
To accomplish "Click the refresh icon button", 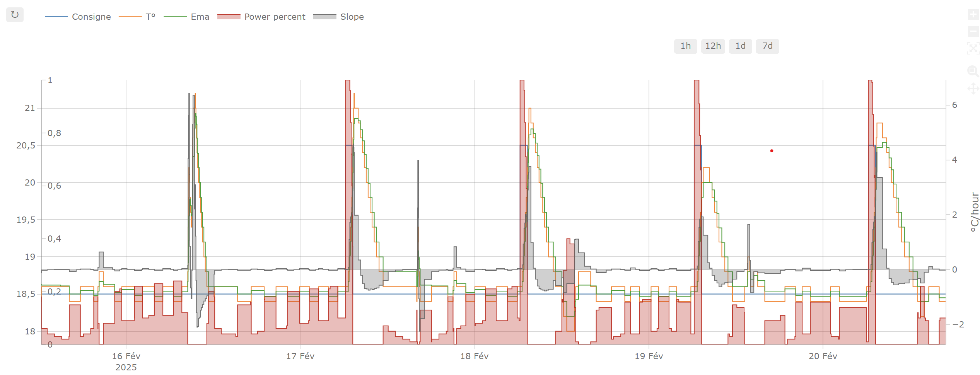I will point(15,15).
